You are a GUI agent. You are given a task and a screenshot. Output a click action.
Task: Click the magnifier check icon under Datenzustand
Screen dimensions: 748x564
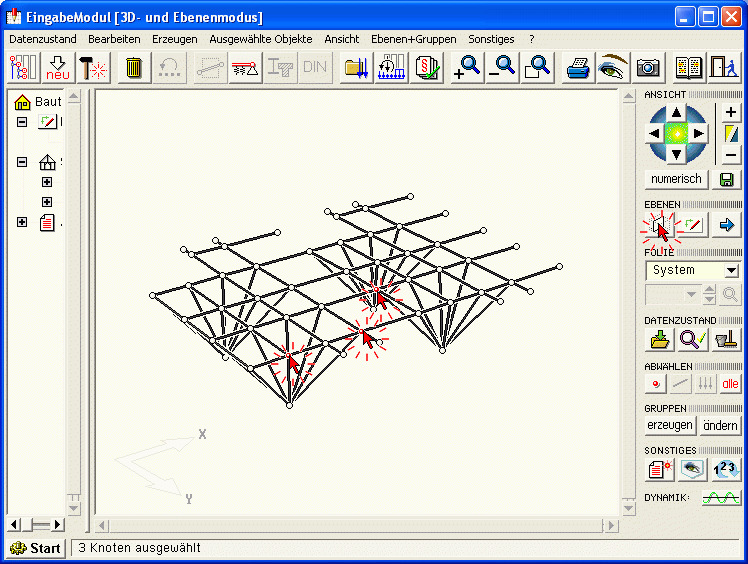click(692, 340)
